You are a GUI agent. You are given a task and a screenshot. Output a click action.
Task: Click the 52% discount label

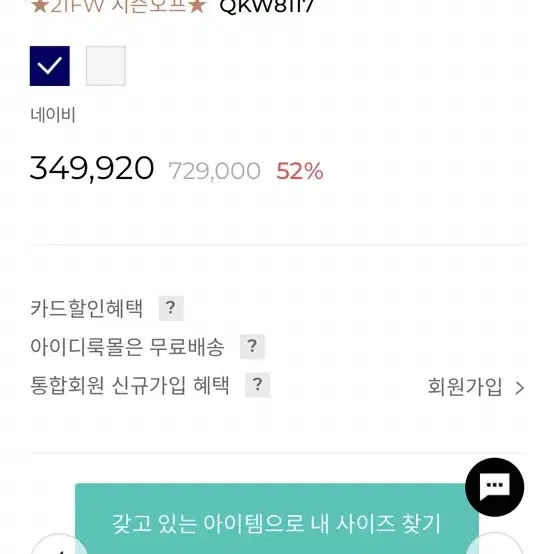tap(300, 171)
